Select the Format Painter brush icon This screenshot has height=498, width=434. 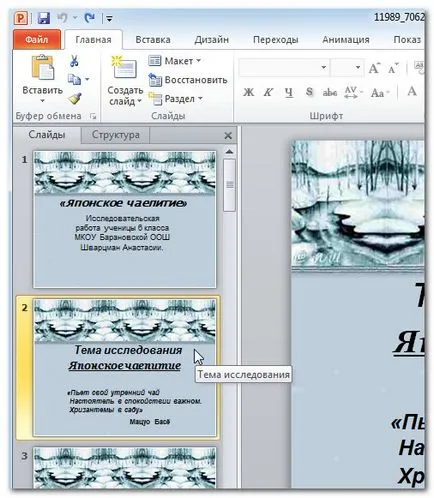click(x=75, y=98)
